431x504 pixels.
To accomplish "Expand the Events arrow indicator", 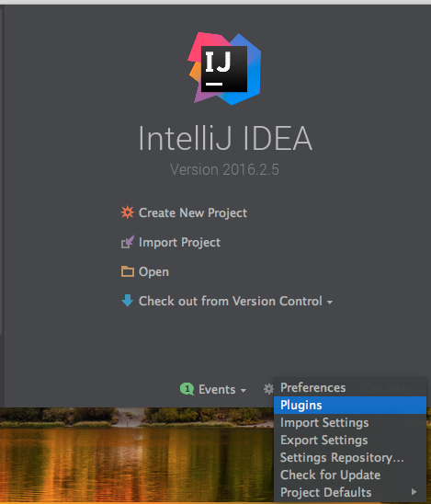I will pyautogui.click(x=244, y=391).
